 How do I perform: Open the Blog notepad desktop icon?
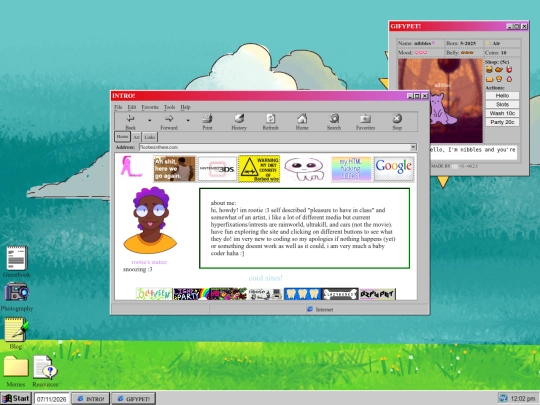coord(16,330)
